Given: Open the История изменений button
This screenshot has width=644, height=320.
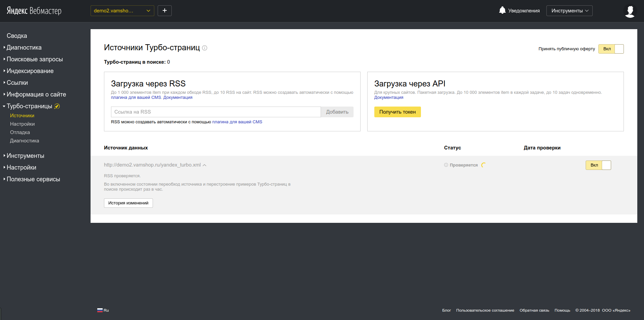Looking at the screenshot, I should (128, 203).
